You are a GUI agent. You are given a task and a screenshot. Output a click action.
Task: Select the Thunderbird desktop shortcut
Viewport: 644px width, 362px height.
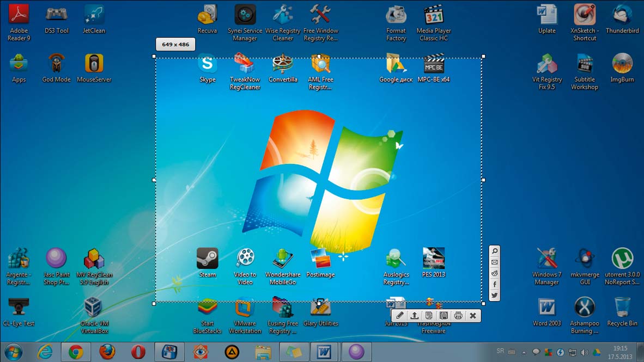(622, 19)
